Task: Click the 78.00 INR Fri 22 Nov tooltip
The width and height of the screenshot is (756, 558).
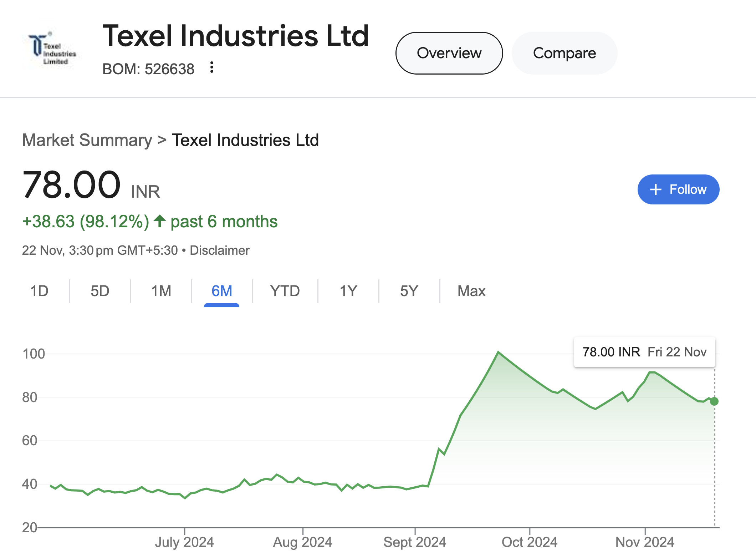Action: click(x=644, y=352)
